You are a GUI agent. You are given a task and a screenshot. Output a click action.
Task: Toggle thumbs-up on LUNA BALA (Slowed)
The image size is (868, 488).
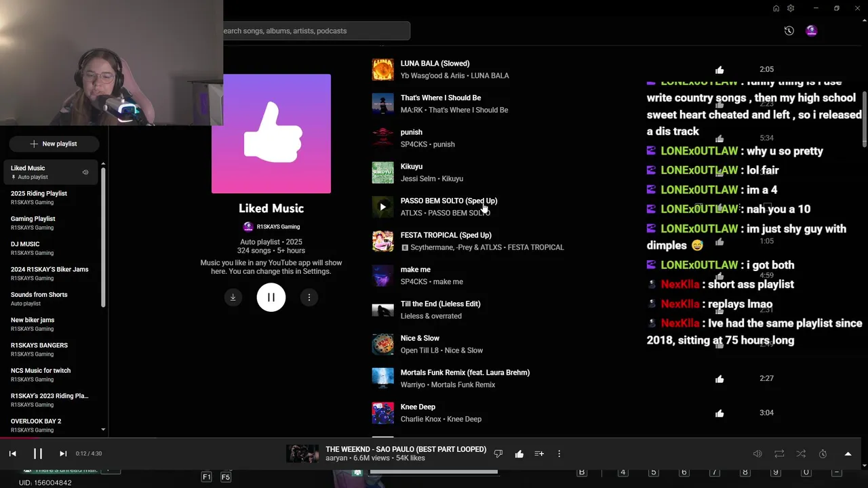pyautogui.click(x=719, y=69)
